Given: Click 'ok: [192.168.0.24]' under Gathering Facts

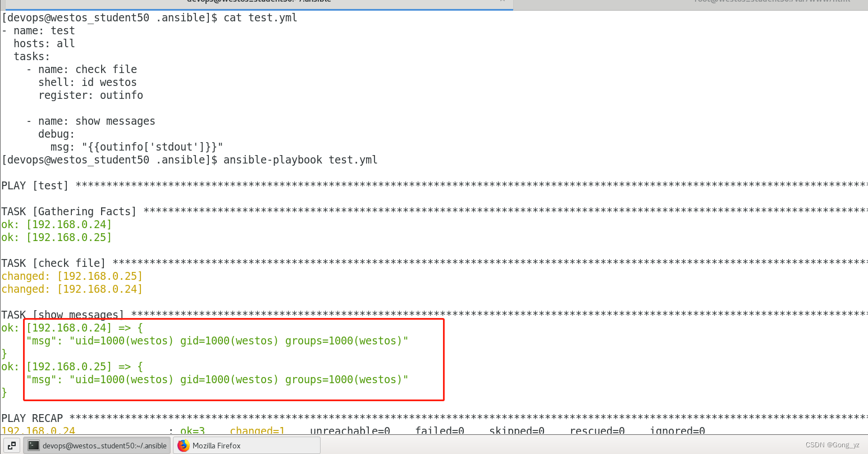Looking at the screenshot, I should click(57, 224).
